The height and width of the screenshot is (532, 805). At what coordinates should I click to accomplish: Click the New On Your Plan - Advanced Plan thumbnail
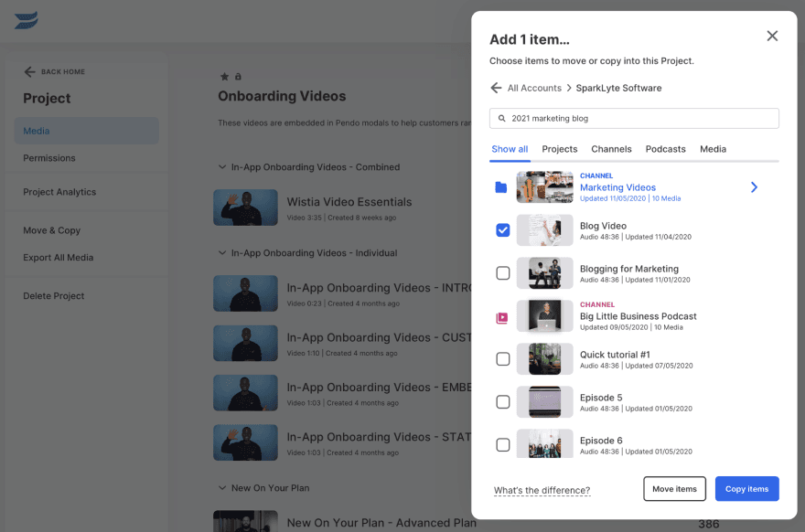coord(245,521)
